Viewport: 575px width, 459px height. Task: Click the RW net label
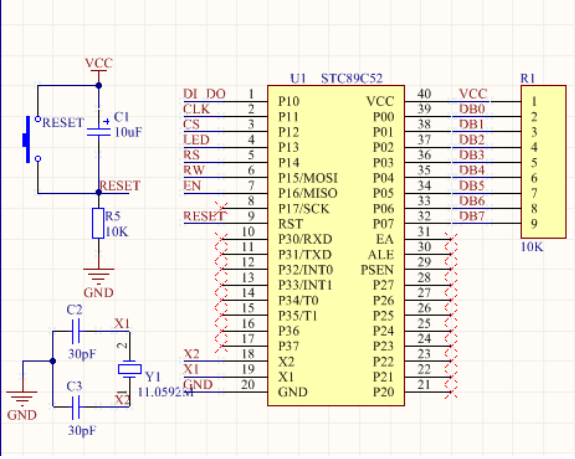[194, 170]
